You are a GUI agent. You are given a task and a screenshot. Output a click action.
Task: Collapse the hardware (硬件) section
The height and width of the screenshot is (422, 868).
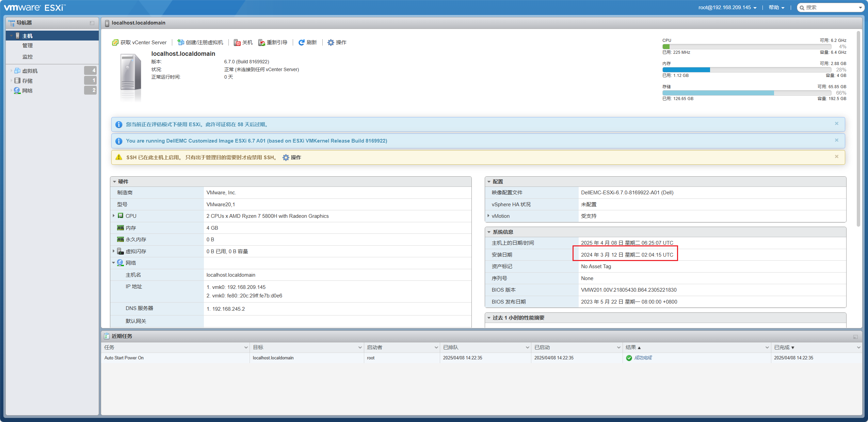(x=115, y=182)
